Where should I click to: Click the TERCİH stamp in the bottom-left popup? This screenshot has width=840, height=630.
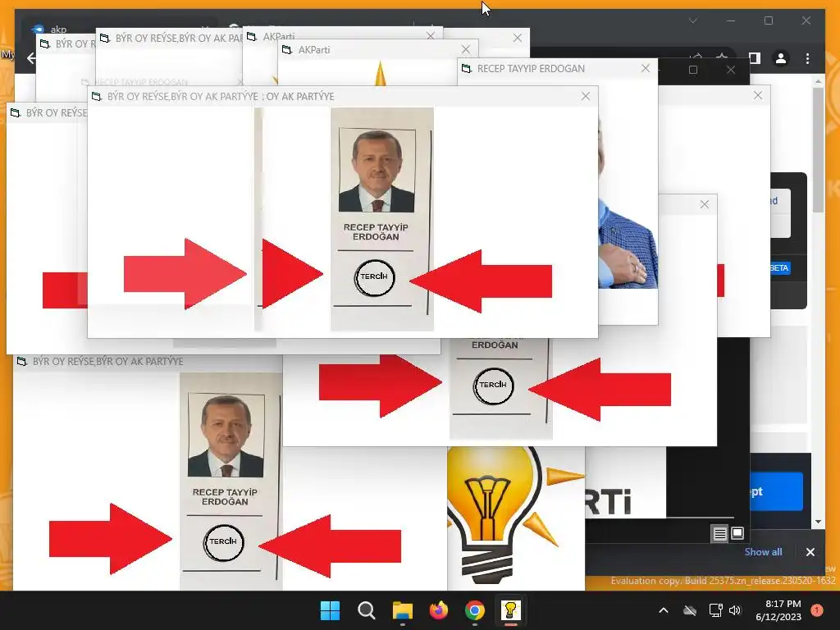[x=223, y=542]
